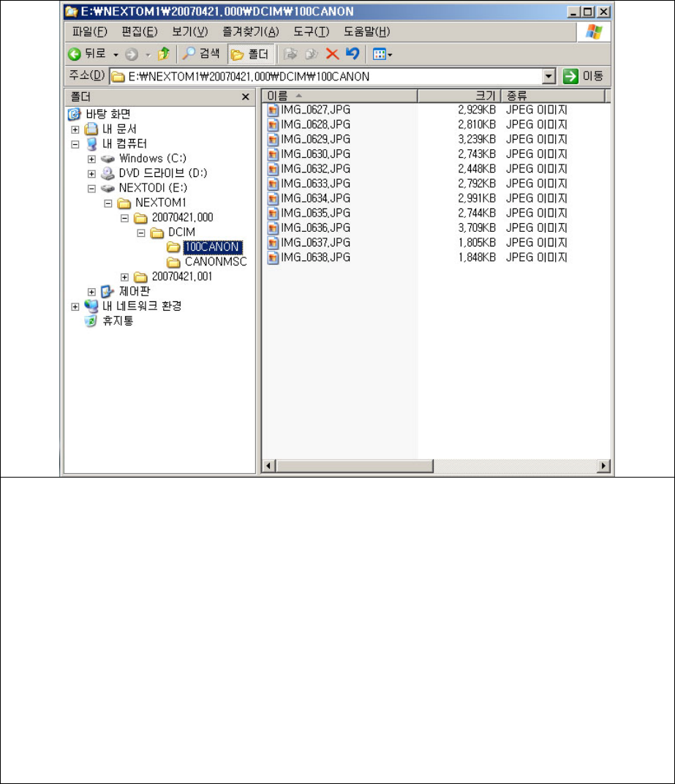Viewport: 675px width, 784px height.
Task: Open the 도구(T) menu
Action: click(x=311, y=32)
